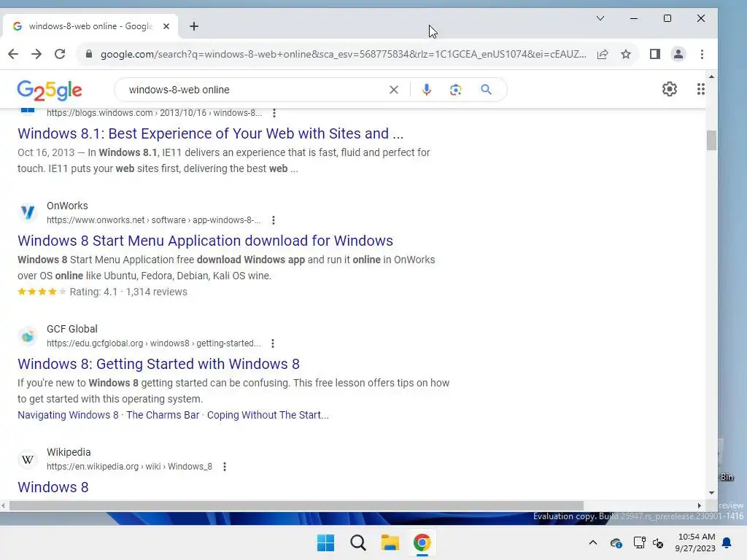
Task: Click the GCF Global site favicon
Action: click(x=28, y=336)
